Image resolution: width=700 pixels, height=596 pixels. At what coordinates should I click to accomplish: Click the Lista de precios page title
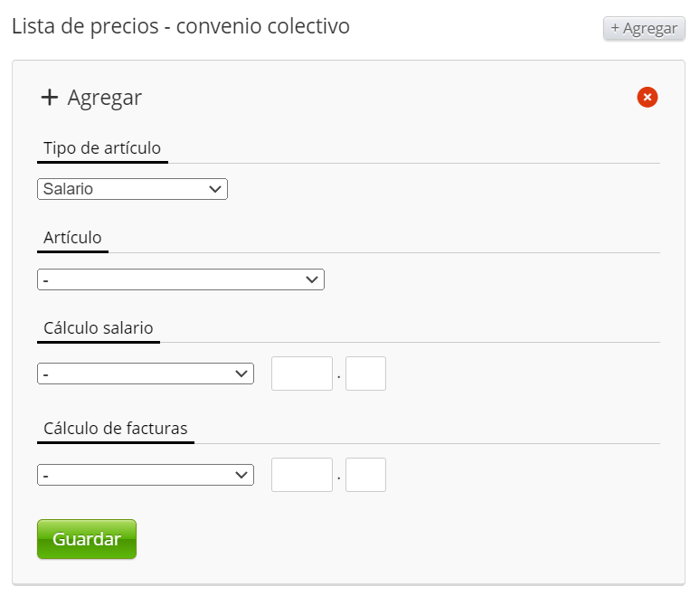tap(181, 26)
